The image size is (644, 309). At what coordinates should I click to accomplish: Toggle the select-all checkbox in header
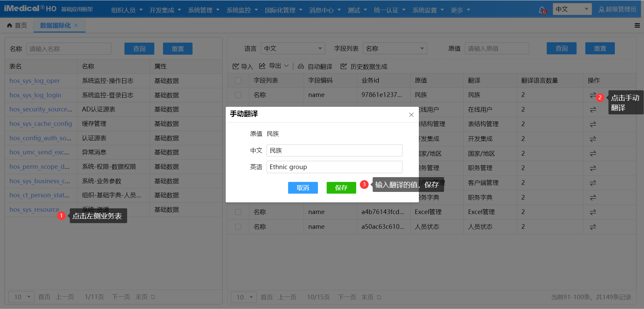point(238,81)
